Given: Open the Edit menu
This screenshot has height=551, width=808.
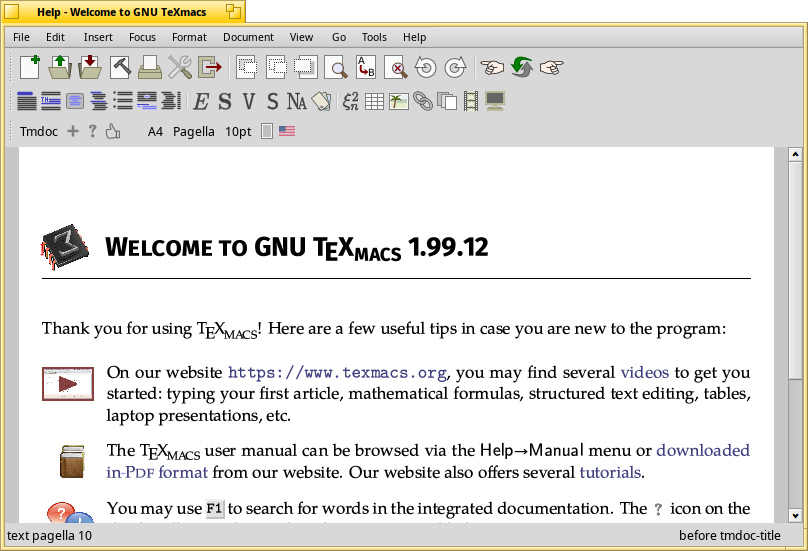Looking at the screenshot, I should pos(55,37).
